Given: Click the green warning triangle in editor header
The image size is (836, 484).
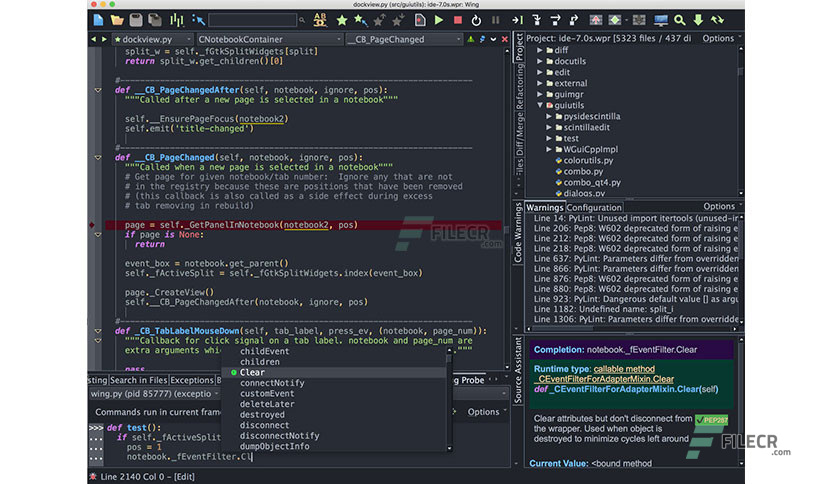Looking at the screenshot, I should coord(471,39).
